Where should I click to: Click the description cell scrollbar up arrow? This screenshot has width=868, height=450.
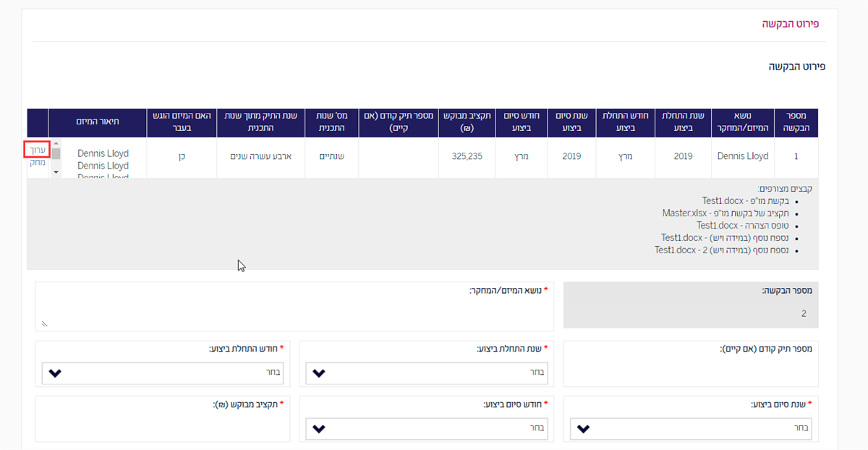(56, 144)
